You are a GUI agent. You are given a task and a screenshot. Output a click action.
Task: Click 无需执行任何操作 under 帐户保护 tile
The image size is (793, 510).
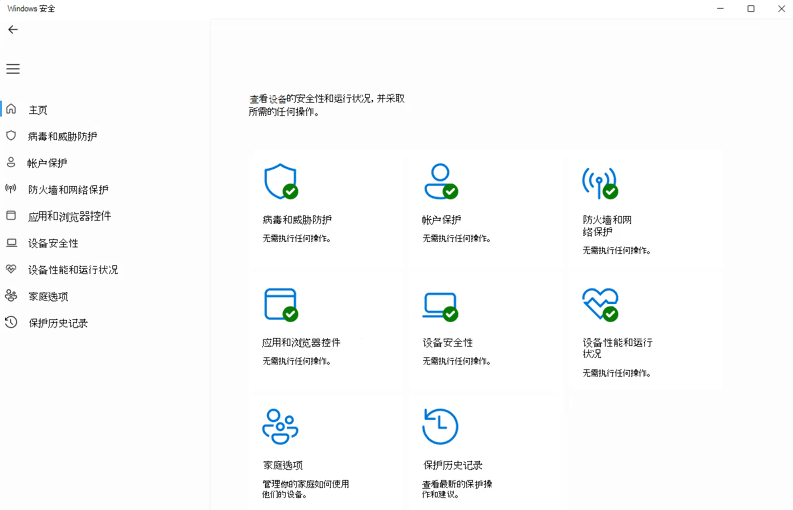(x=457, y=238)
